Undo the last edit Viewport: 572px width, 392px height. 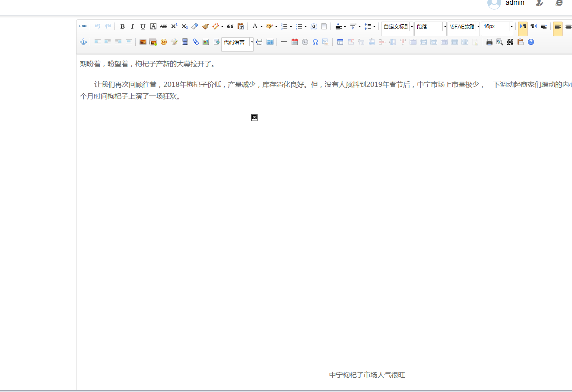98,26
